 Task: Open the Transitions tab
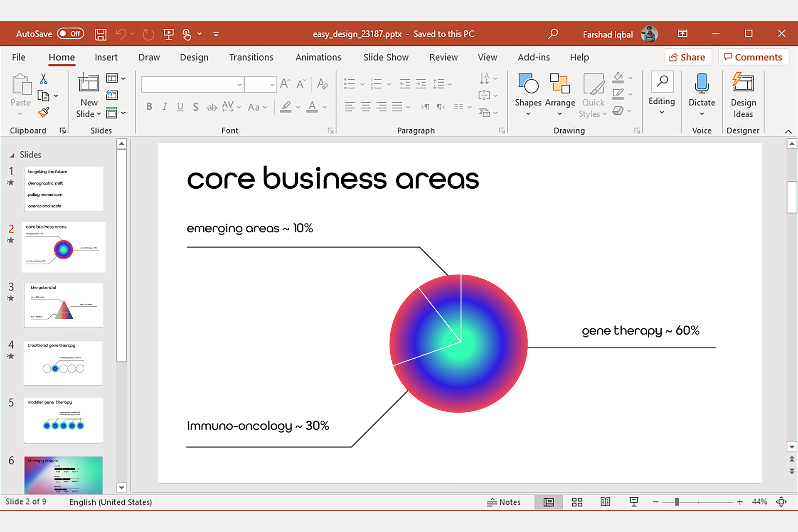click(x=251, y=57)
